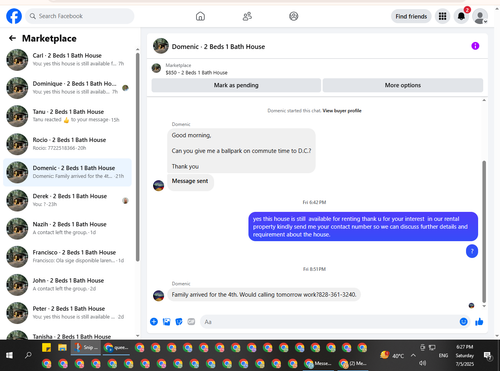Click More options button

(403, 85)
